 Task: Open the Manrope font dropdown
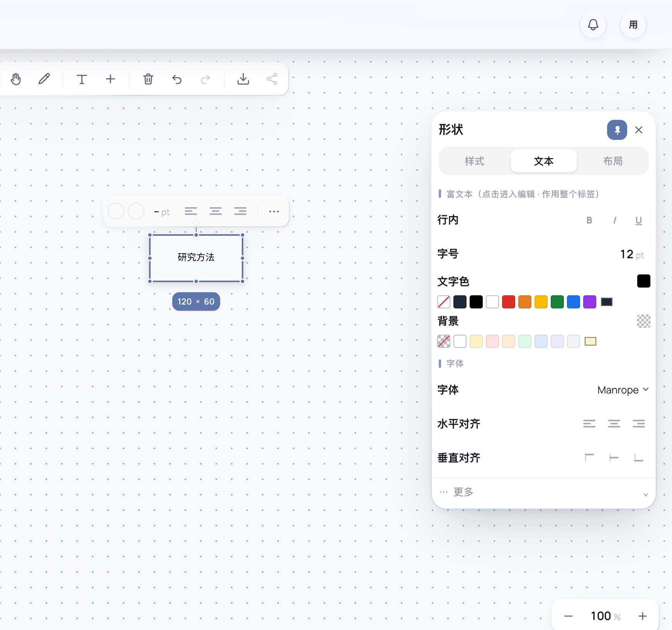tap(623, 390)
